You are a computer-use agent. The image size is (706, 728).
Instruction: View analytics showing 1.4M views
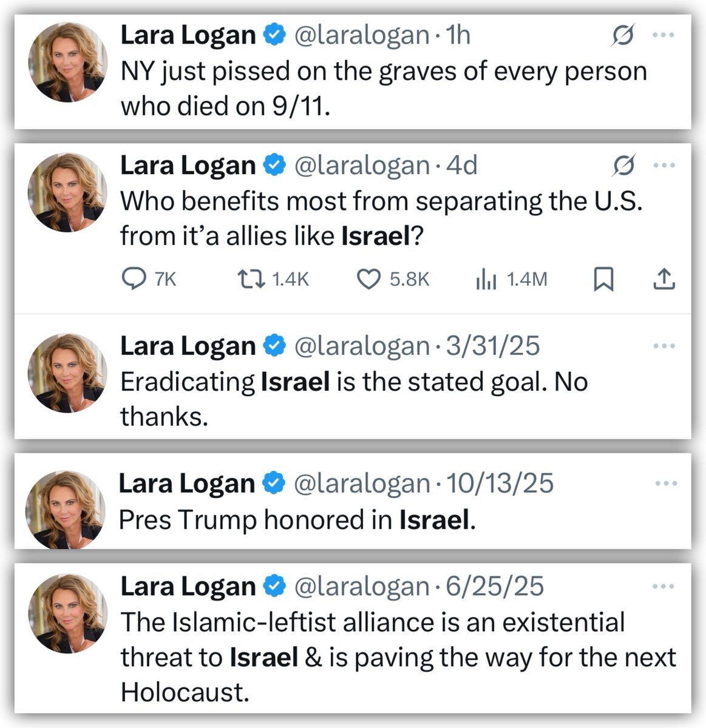pyautogui.click(x=486, y=279)
